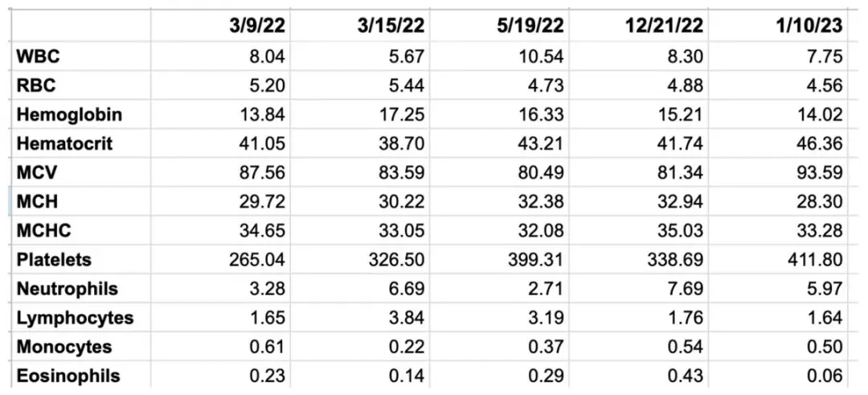Click the WBC value 10.54 cell

[x=499, y=56]
